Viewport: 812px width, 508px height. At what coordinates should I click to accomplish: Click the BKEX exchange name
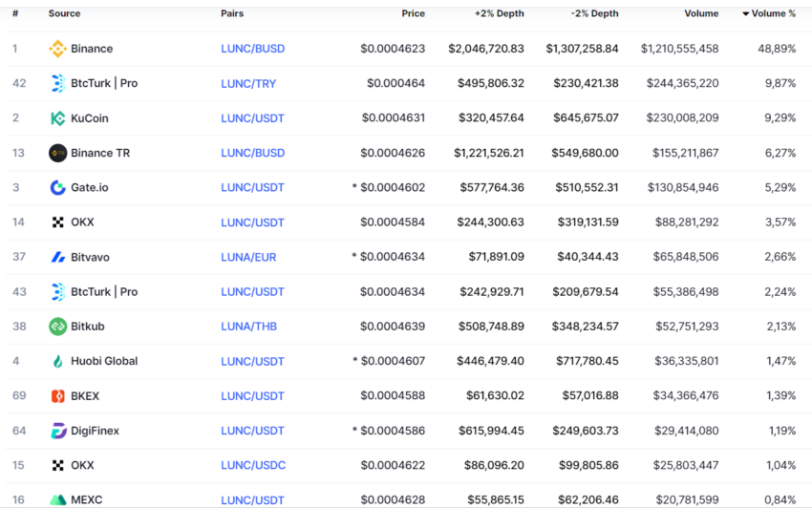tap(85, 396)
